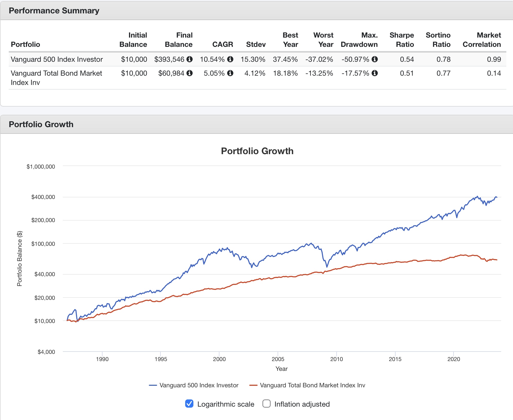513x420 pixels.
Task: Click the Sharpe Ratio column header
Action: pyautogui.click(x=402, y=40)
